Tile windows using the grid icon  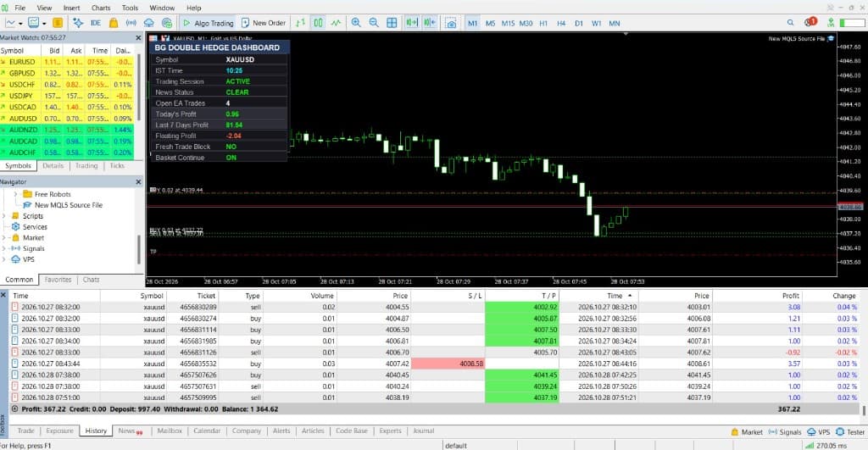pos(392,23)
